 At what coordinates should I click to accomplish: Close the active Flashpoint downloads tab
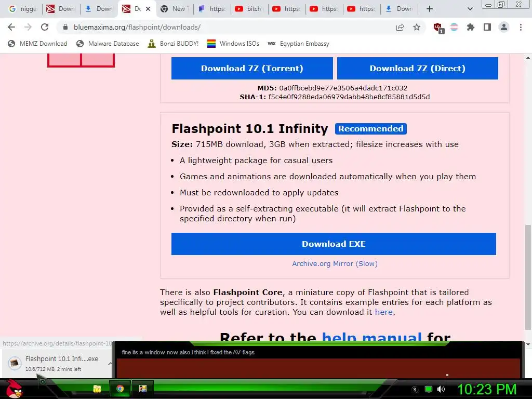point(148,9)
